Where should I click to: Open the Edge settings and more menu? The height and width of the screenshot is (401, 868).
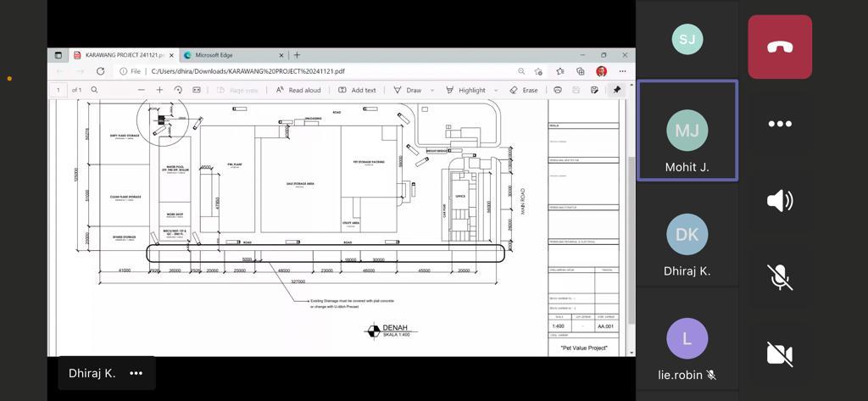point(622,71)
